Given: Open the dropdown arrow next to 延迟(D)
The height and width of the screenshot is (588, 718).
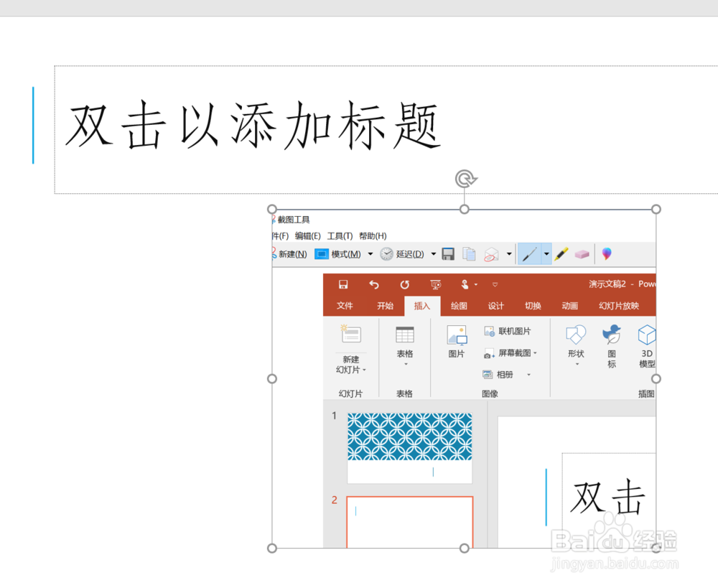Looking at the screenshot, I should pos(433,254).
